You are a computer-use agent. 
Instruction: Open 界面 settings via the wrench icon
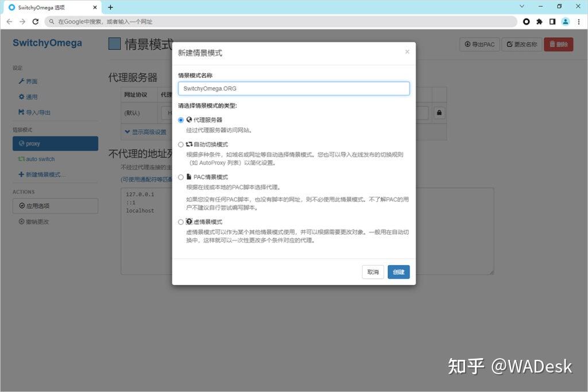(22, 81)
